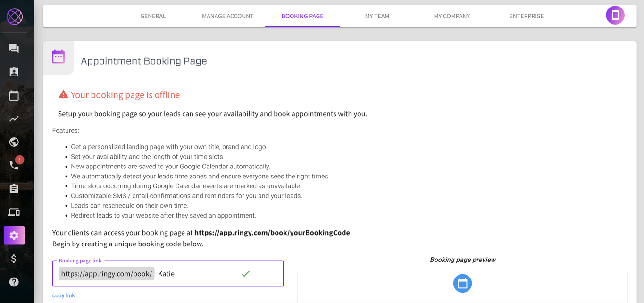The height and width of the screenshot is (303, 644).
Task: Click the calendar icon beside Appointment Booking Page
Action: click(58, 56)
